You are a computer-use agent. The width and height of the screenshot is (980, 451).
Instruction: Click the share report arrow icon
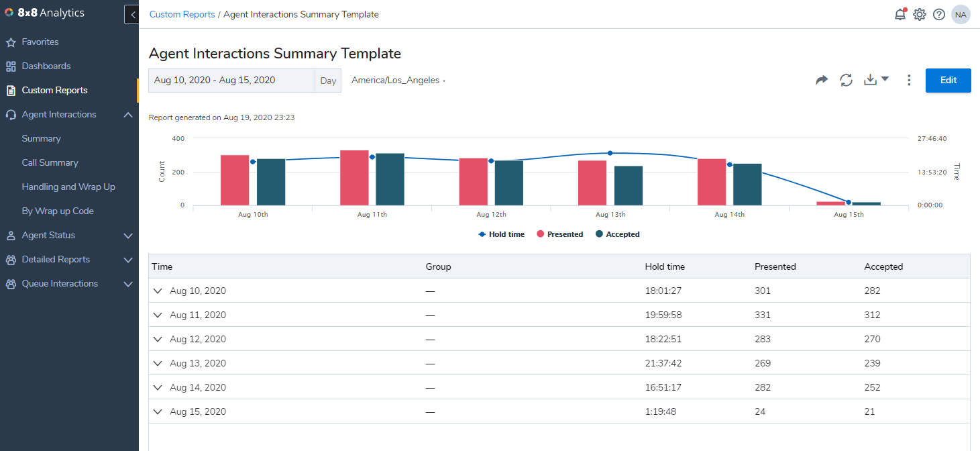pos(822,81)
